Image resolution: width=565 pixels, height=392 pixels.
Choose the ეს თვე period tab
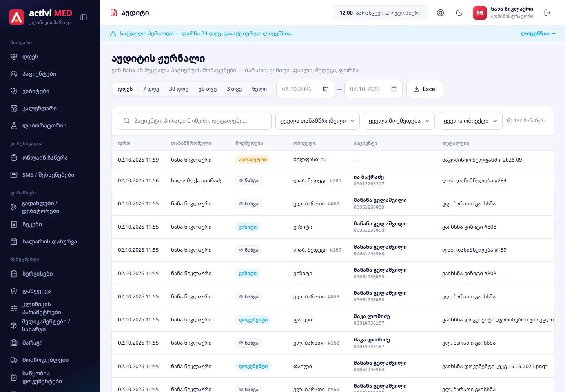[208, 89]
